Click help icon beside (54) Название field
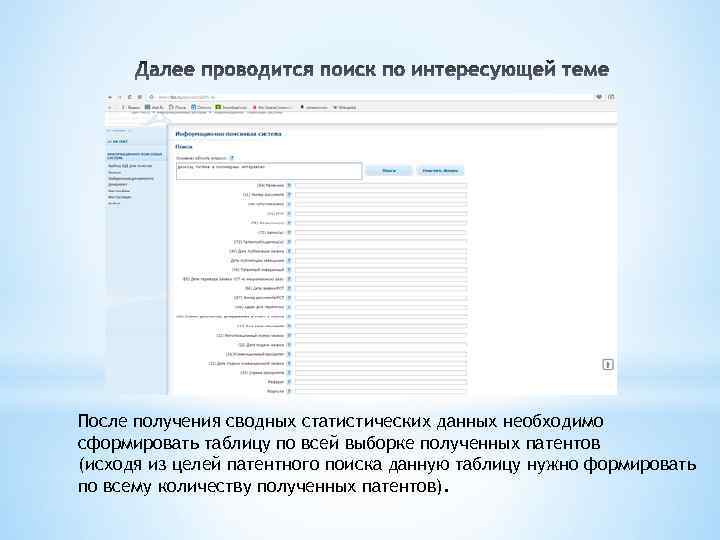This screenshot has height=540, width=720. [289, 186]
